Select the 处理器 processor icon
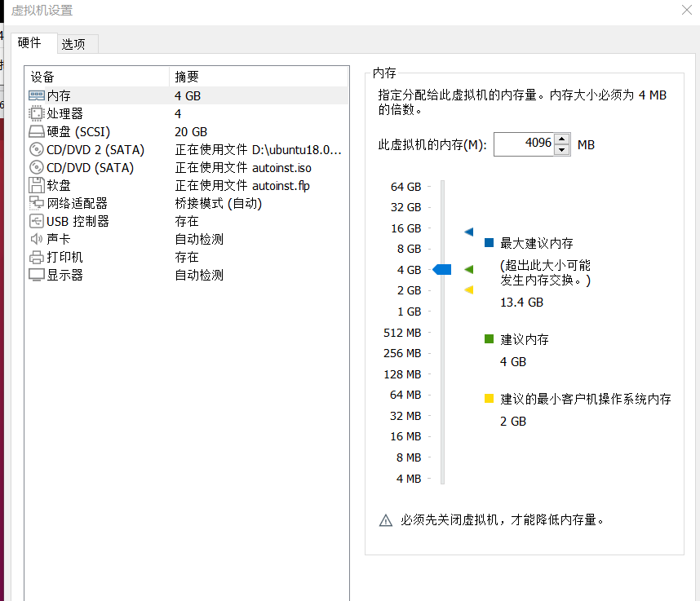 pyautogui.click(x=36, y=113)
